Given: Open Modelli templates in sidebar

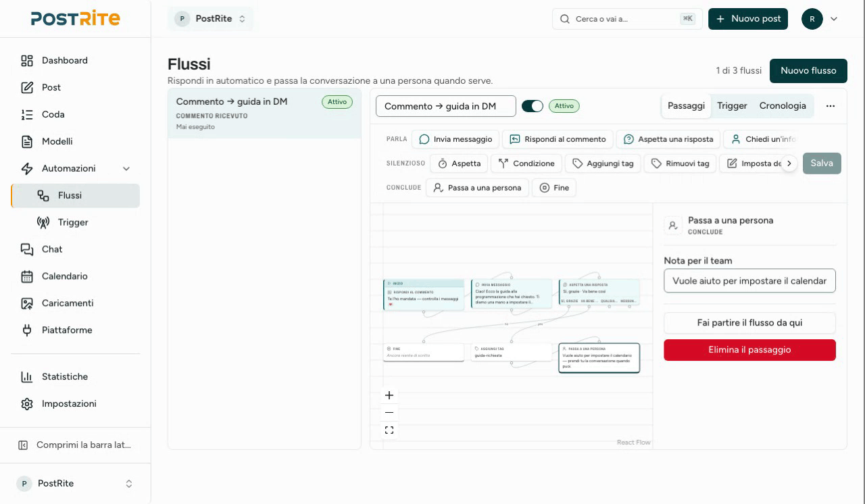Looking at the screenshot, I should tap(75, 141).
